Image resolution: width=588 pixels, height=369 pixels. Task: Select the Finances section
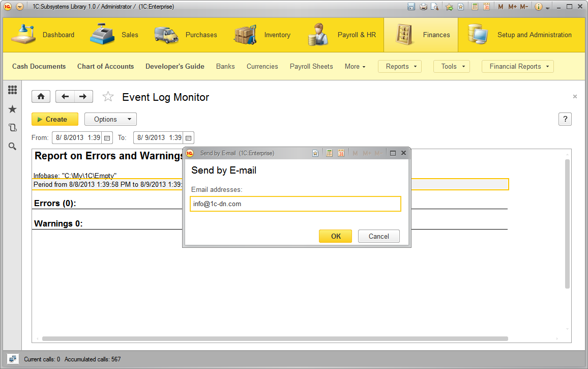click(x=421, y=35)
